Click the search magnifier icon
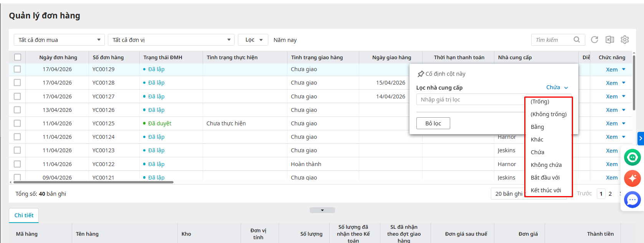The height and width of the screenshot is (243, 644). pos(576,40)
